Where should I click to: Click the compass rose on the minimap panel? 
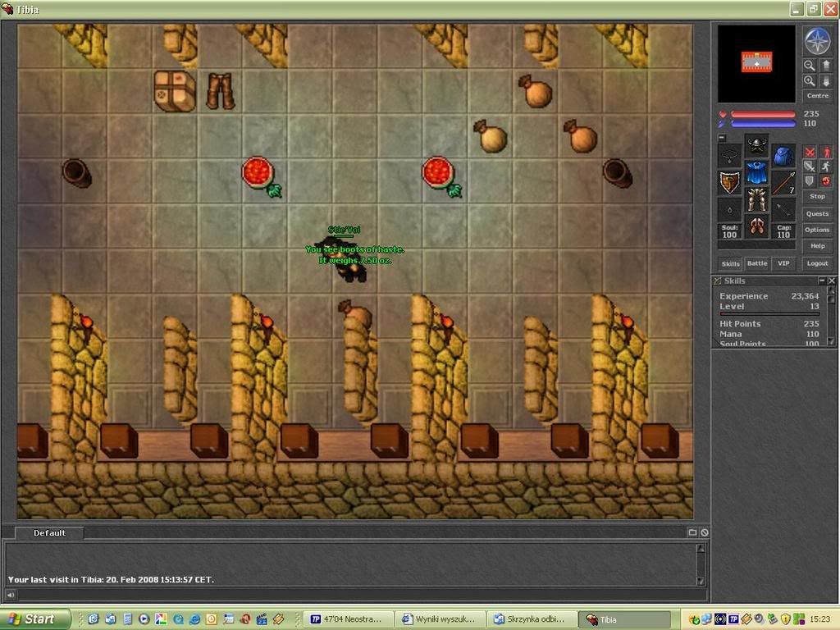817,41
